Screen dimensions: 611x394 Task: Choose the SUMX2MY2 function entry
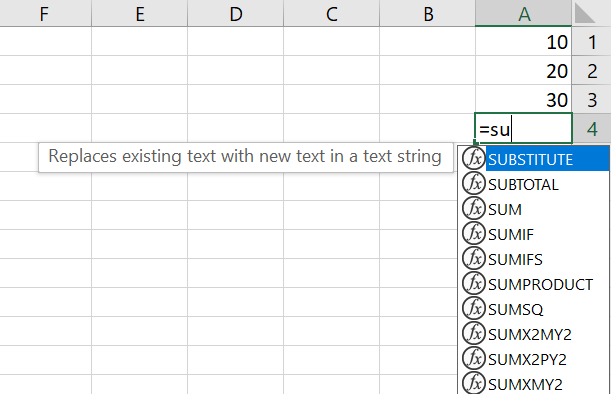click(x=534, y=333)
